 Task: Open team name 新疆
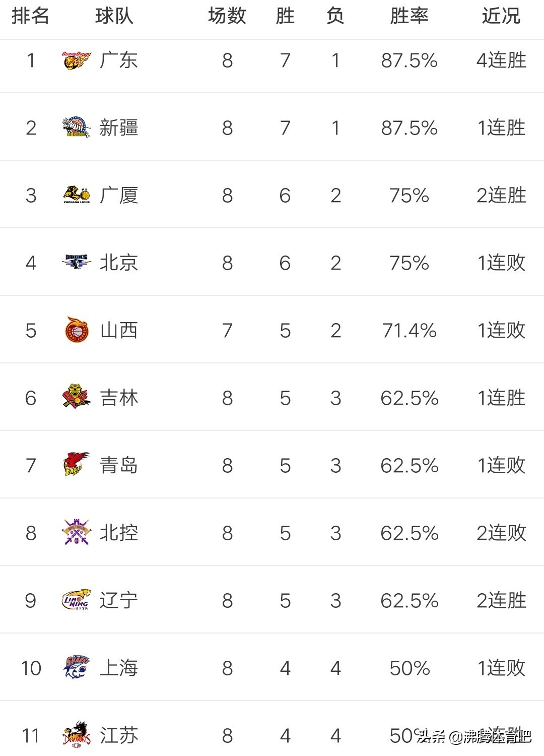119,128
